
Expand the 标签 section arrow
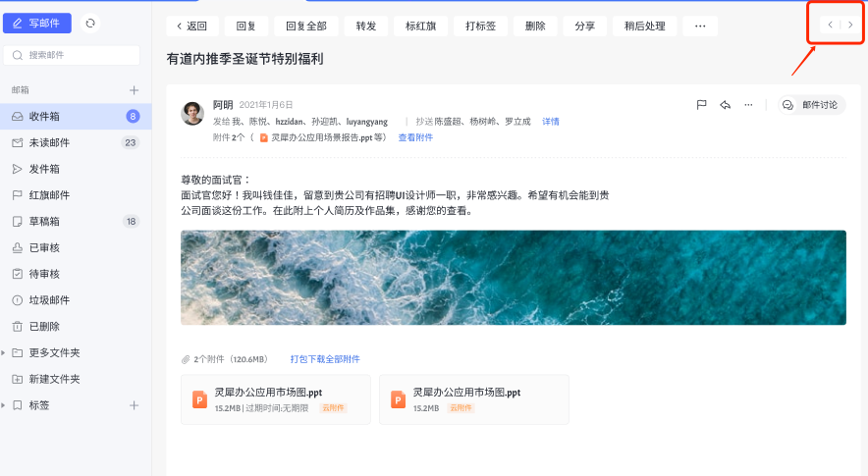[x=3, y=405]
